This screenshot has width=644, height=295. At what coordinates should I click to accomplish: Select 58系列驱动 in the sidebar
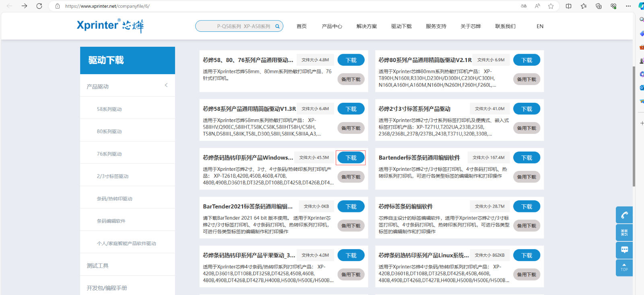click(109, 109)
